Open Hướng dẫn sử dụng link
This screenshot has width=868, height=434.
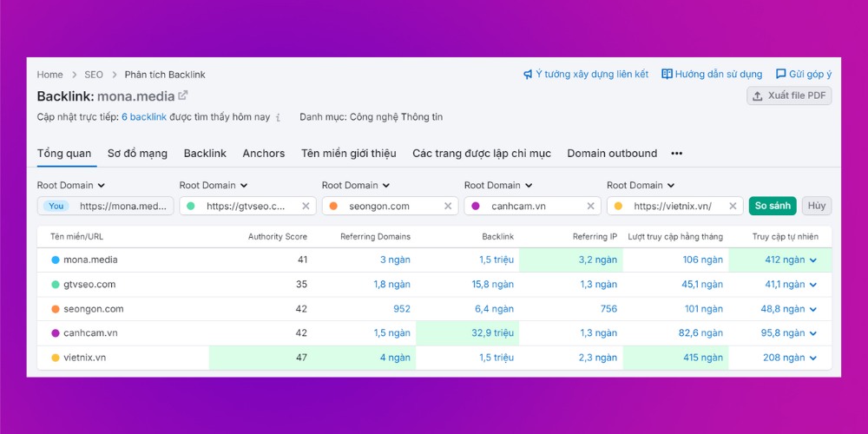click(x=712, y=74)
